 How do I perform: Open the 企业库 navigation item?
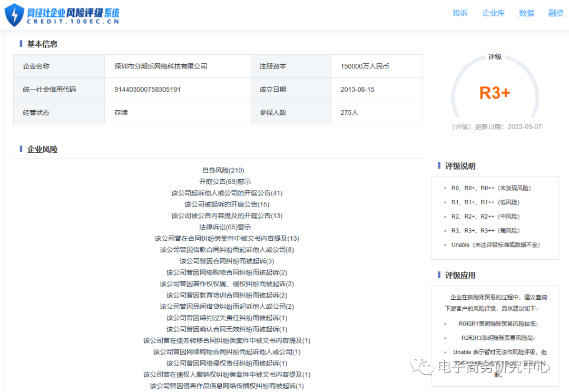pos(494,13)
